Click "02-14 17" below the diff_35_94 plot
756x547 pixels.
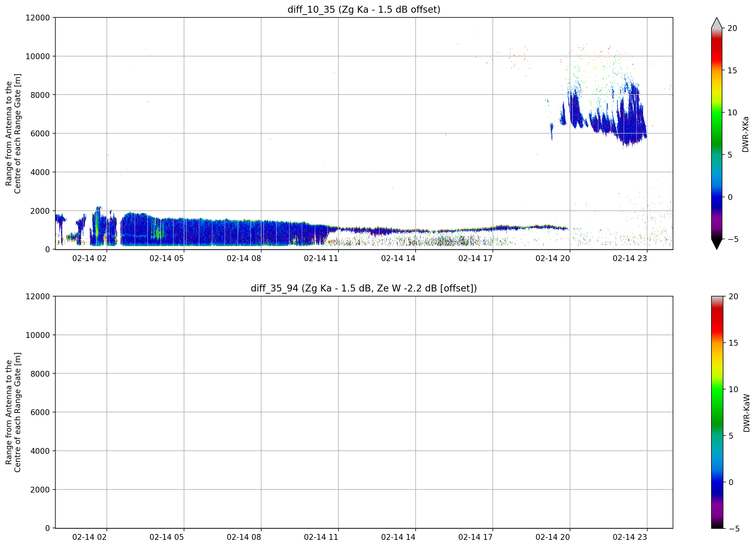coord(475,537)
